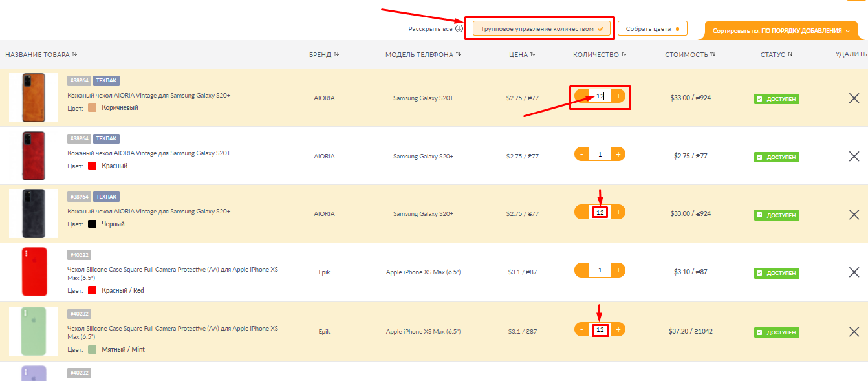The image size is (868, 381).
Task: Toggle the Собрать цвета option
Action: click(652, 28)
